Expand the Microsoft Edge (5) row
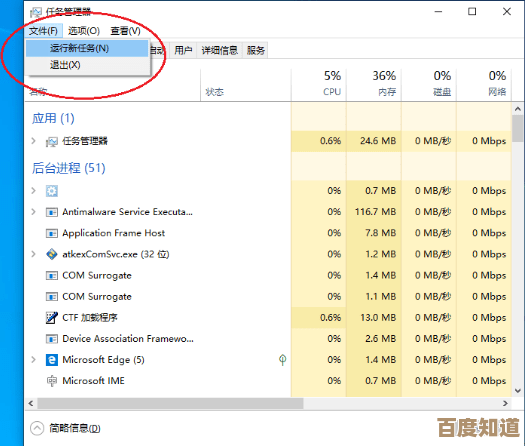 click(33, 360)
